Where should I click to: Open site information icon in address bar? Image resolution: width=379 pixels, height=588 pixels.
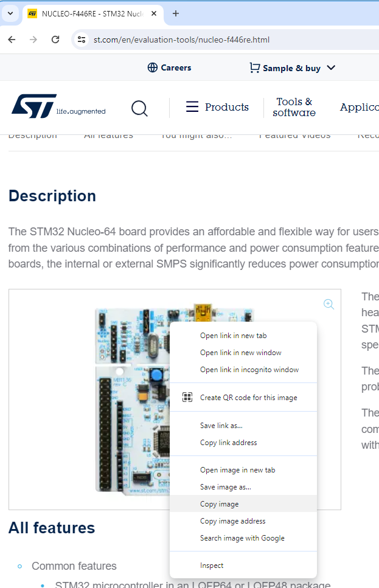[82, 40]
